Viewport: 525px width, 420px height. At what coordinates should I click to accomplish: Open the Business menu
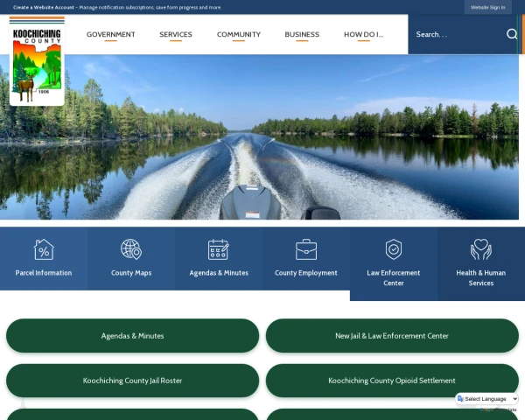coord(302,34)
